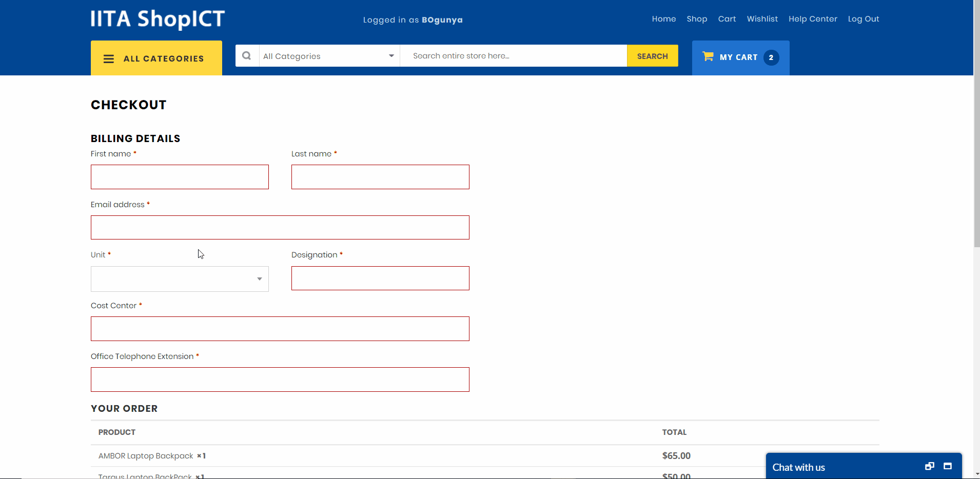The width and height of the screenshot is (980, 479).
Task: Open My Cart item count badge
Action: (x=771, y=57)
